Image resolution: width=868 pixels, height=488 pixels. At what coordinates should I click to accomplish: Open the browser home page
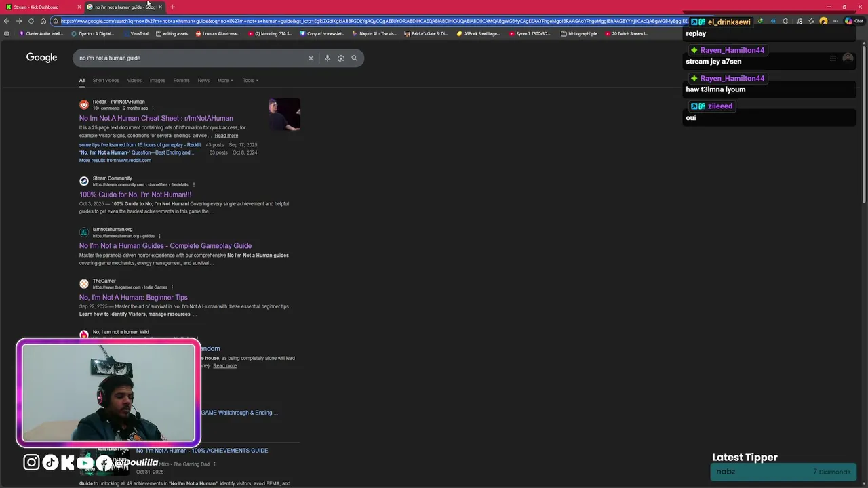(x=43, y=21)
